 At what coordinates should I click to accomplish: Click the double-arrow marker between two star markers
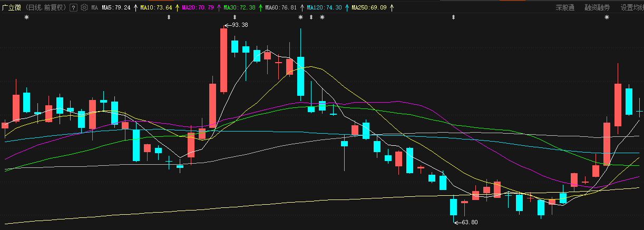pyautogui.click(x=311, y=17)
